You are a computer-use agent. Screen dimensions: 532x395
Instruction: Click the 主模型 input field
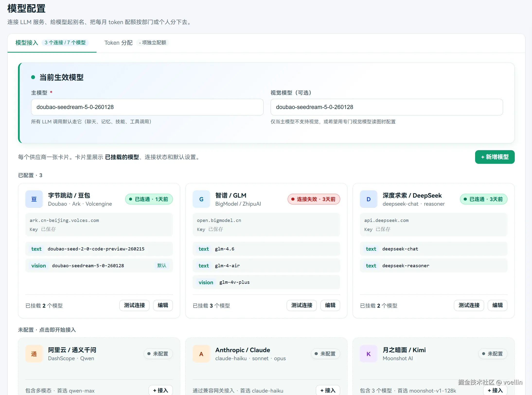147,107
